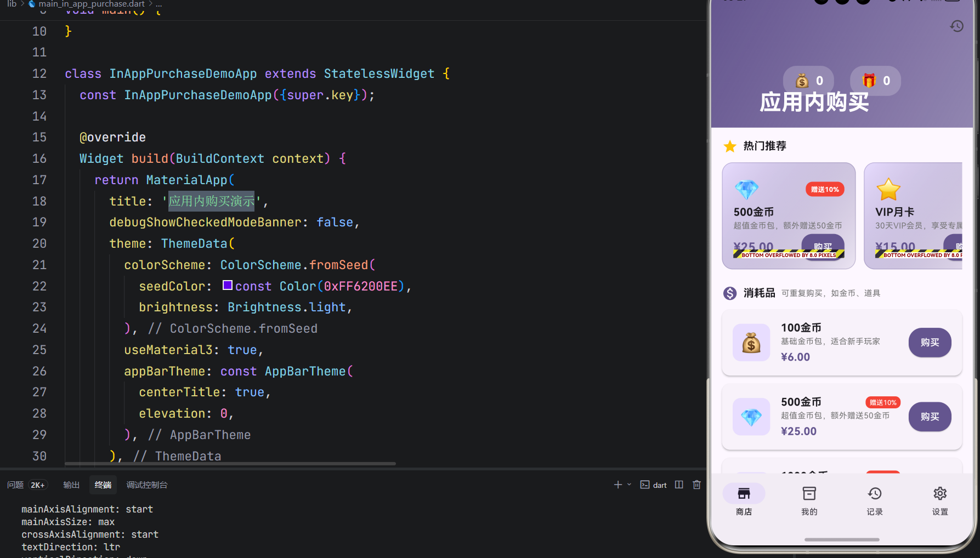Click terminal line textDirection: ltr
Viewport: 980px width, 558px height.
[71, 547]
